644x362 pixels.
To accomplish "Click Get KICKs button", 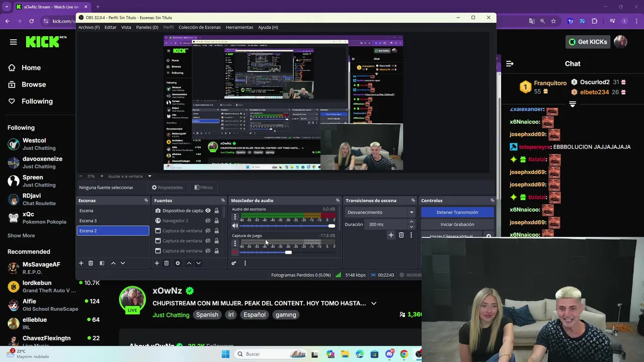I will pyautogui.click(x=588, y=42).
